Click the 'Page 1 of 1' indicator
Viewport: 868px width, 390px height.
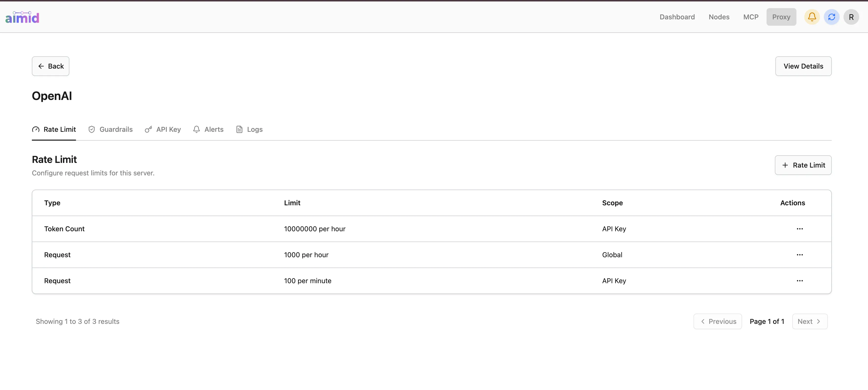pyautogui.click(x=767, y=321)
